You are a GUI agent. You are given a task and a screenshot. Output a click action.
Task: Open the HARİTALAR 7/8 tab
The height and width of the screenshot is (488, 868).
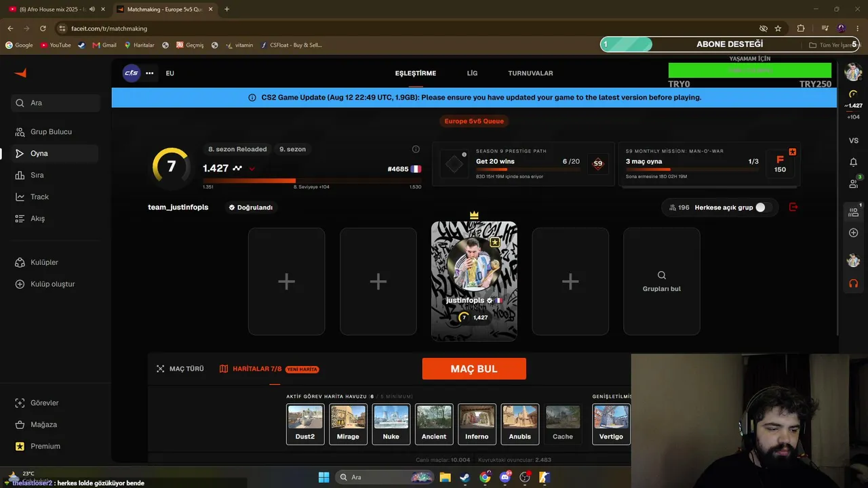[x=269, y=369]
